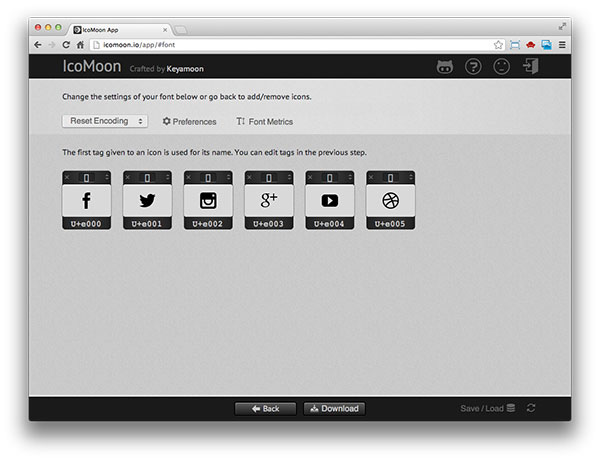Click the Download button

click(x=334, y=409)
